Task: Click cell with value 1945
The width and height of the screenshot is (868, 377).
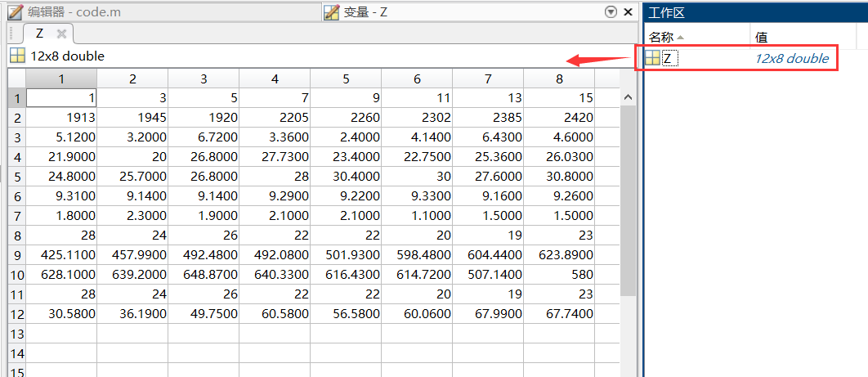Action: pyautogui.click(x=132, y=118)
